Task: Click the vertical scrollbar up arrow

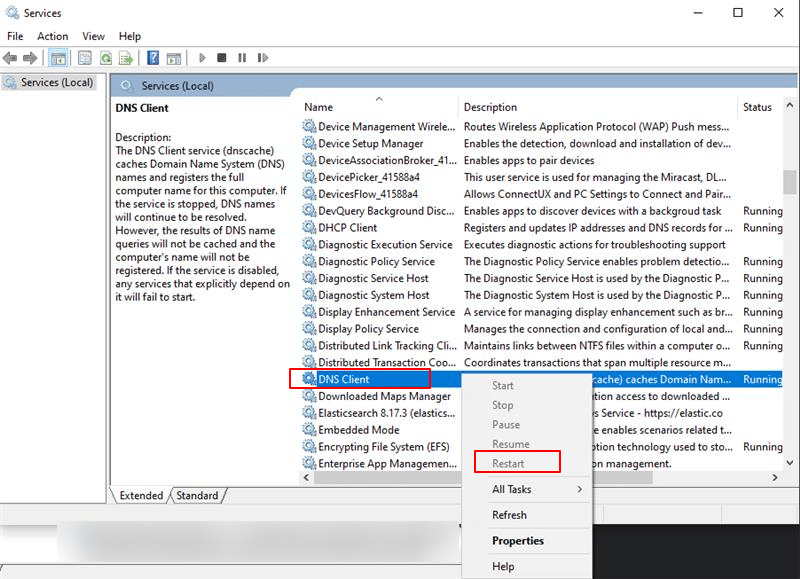Action: pos(790,105)
